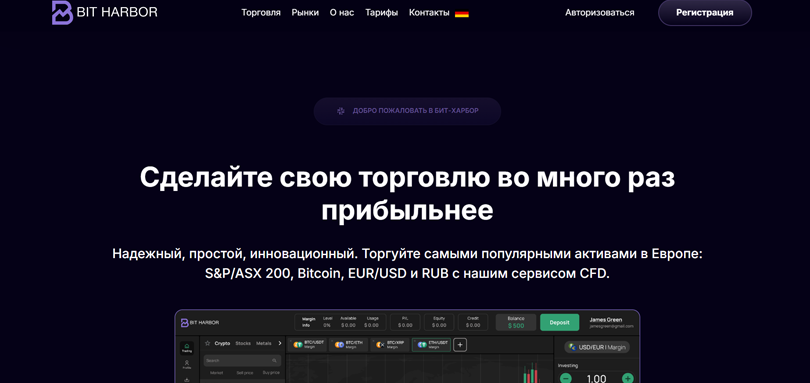Click the Добро пожаловать в Бит-Харбор badge

[x=407, y=111]
